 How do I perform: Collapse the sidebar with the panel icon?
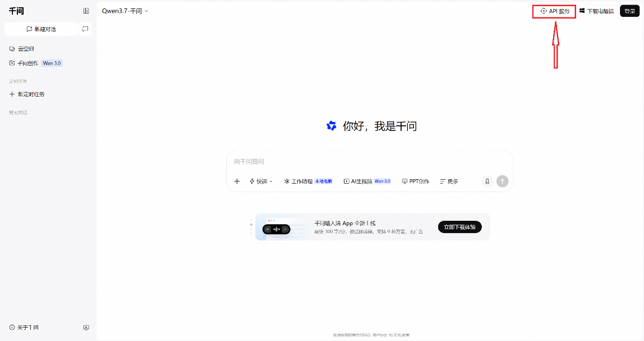(x=86, y=11)
